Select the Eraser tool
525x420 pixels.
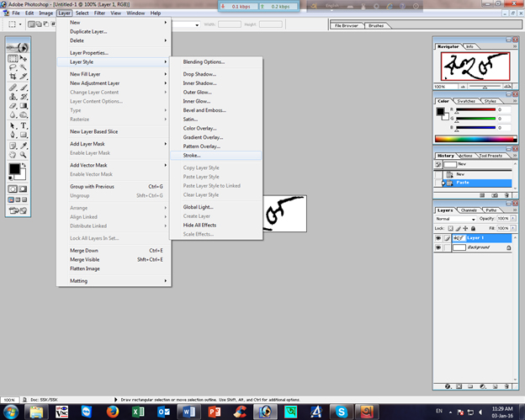click(13, 106)
